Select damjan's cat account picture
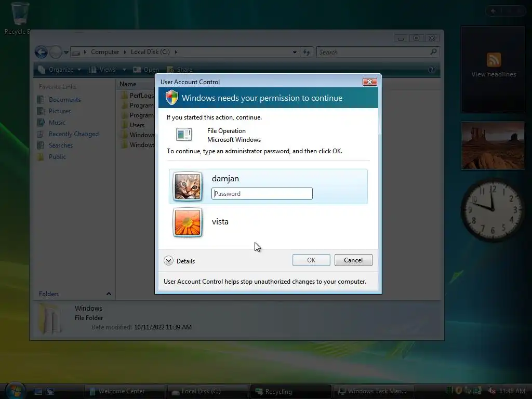 click(x=188, y=187)
